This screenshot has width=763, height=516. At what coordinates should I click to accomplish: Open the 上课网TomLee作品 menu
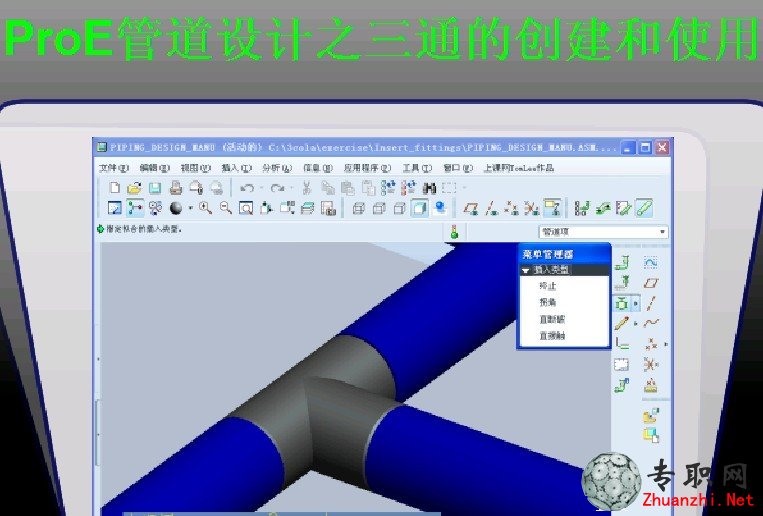click(x=519, y=168)
